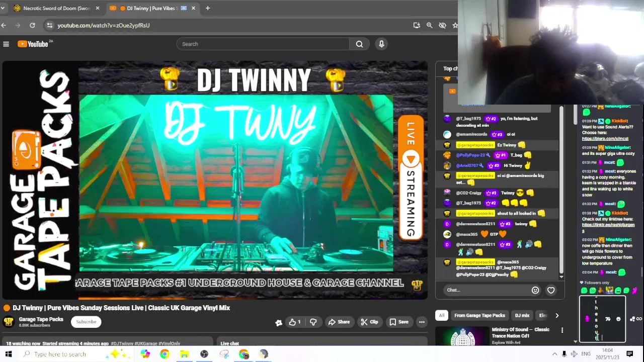Image resolution: width=644 pixels, height=362 pixels.
Task: Expand the tab search dropdown arrow
Action: coord(3,8)
